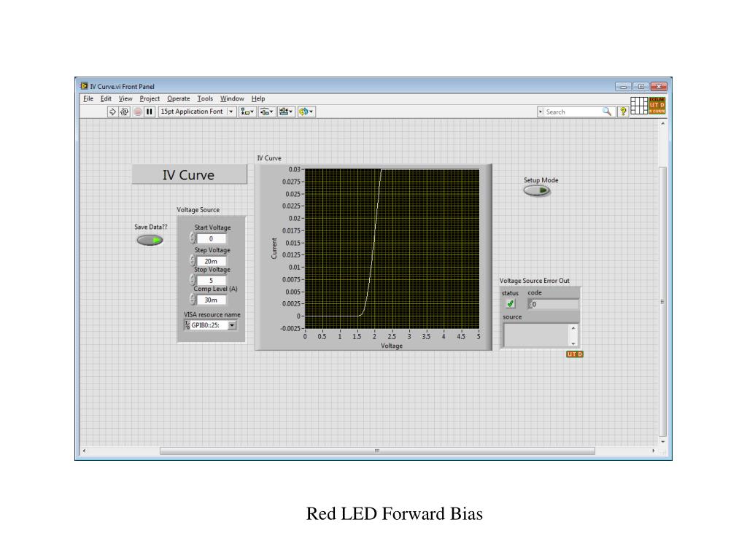Screen dimensions: 747x560
Task: Click the search options dropdown arrow
Action: [541, 112]
